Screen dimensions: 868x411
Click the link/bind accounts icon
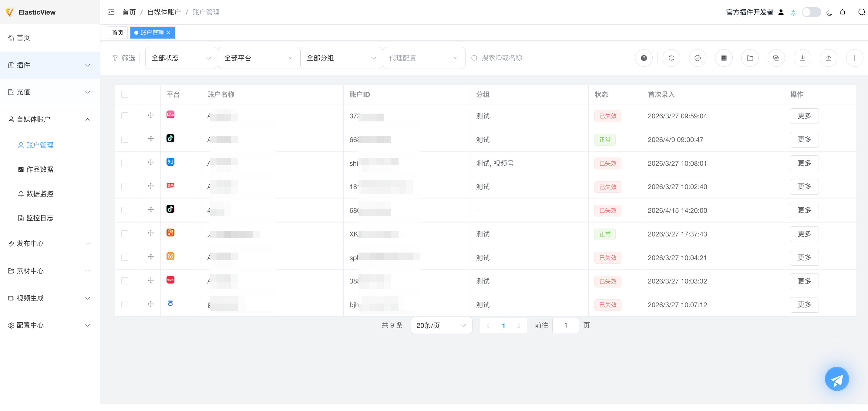click(x=776, y=58)
